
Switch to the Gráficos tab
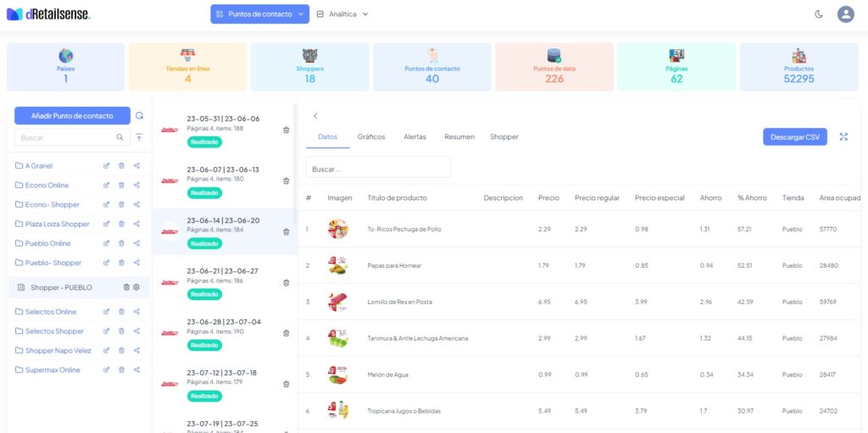[371, 136]
